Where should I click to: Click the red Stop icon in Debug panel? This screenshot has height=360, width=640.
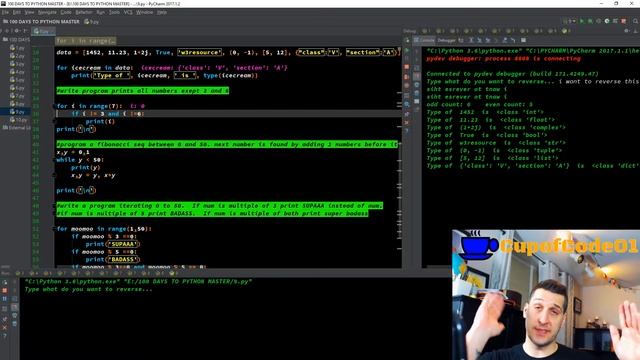coord(407,67)
